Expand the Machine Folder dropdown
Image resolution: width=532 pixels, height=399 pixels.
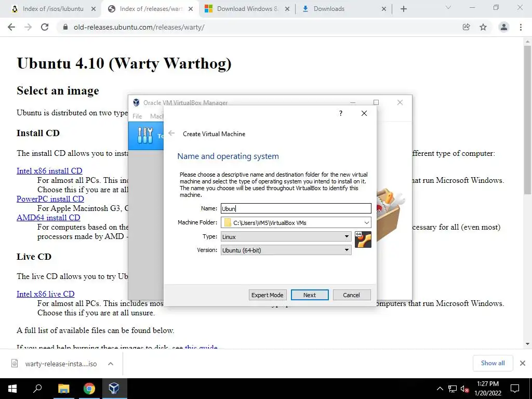tap(366, 223)
